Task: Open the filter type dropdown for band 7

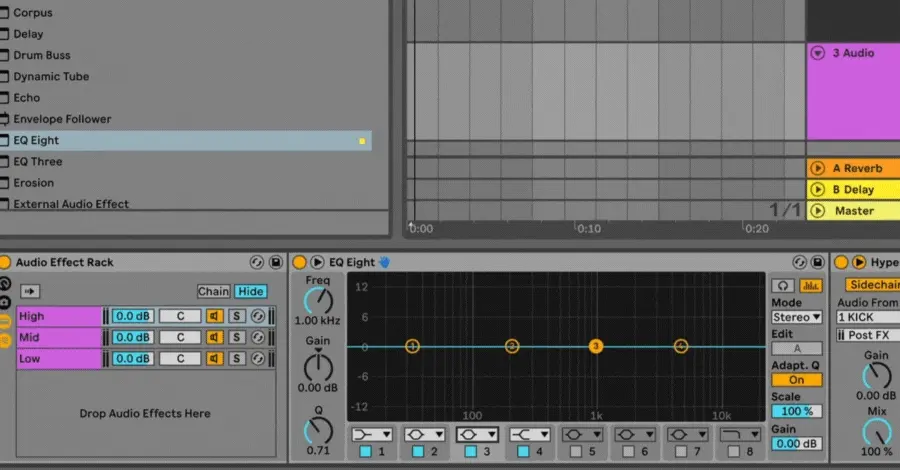Action: (x=688, y=434)
